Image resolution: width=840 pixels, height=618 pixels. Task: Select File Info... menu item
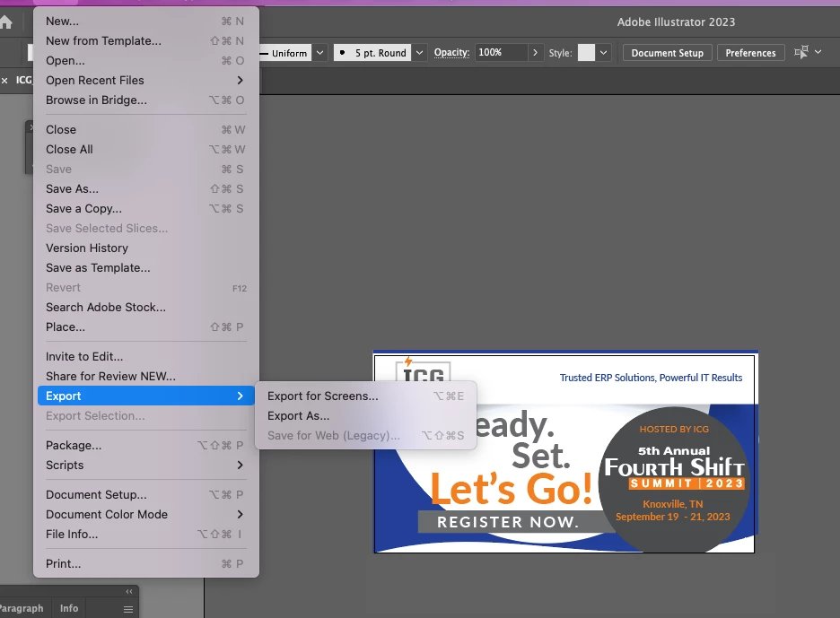click(145, 535)
